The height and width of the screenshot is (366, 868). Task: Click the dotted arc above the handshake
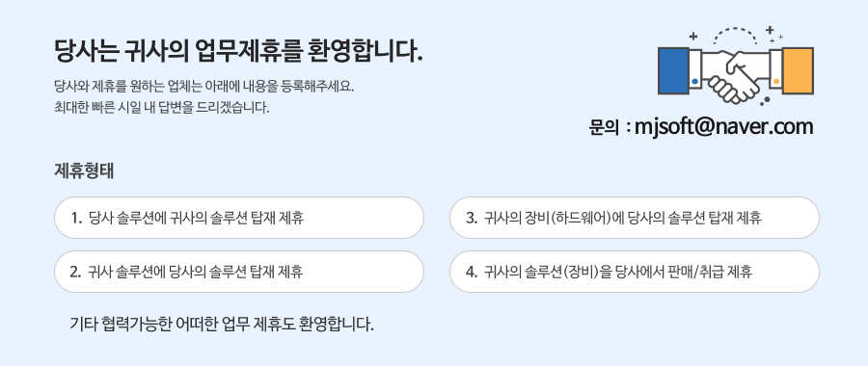[735, 35]
